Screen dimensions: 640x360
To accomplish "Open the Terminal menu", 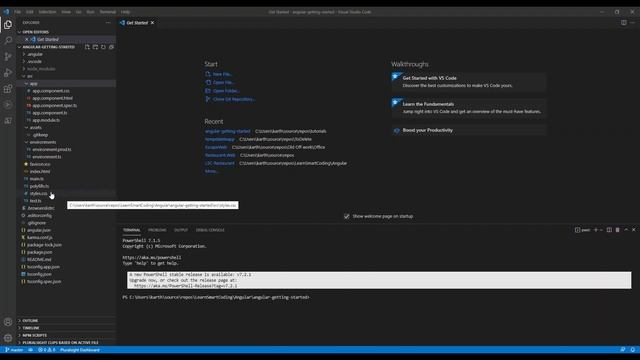I will pyautogui.click(x=108, y=12).
